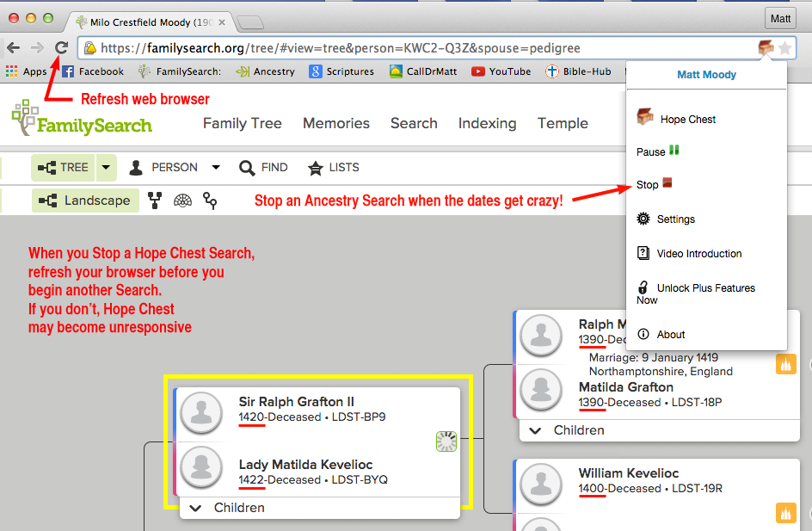
Task: Select the Matilda Grafton name
Action: pyautogui.click(x=626, y=387)
